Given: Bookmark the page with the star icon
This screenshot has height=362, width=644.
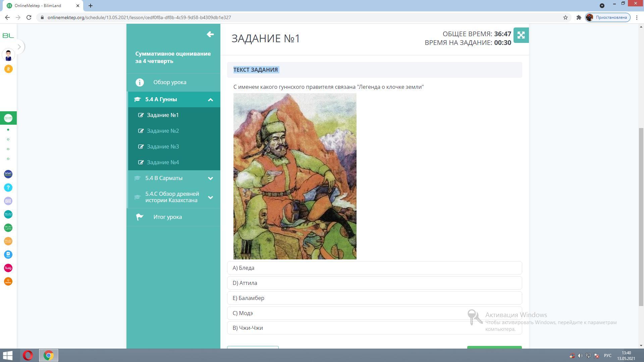Looking at the screenshot, I should (x=566, y=17).
